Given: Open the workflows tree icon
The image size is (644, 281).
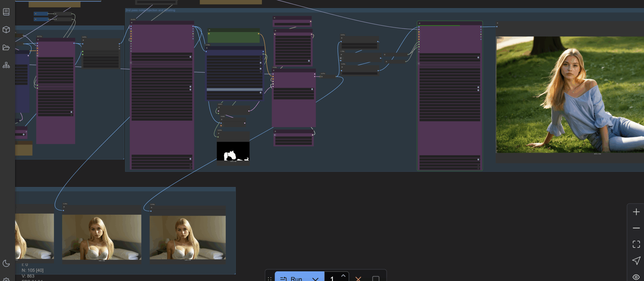Looking at the screenshot, I should coord(6,65).
